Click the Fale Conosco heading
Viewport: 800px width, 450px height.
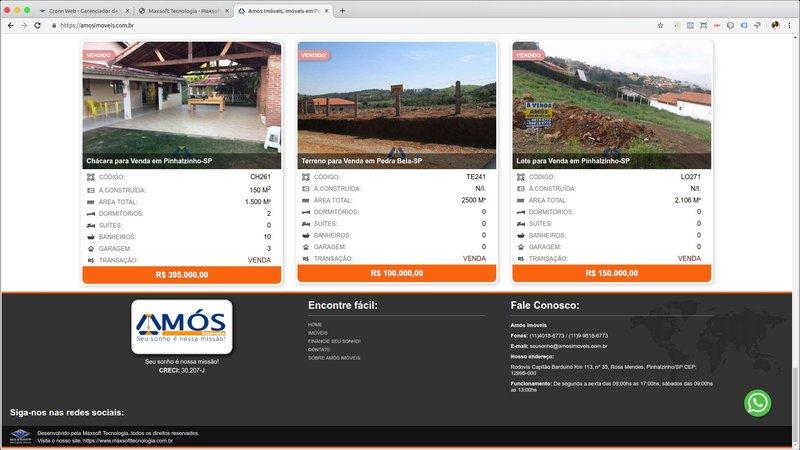point(545,306)
